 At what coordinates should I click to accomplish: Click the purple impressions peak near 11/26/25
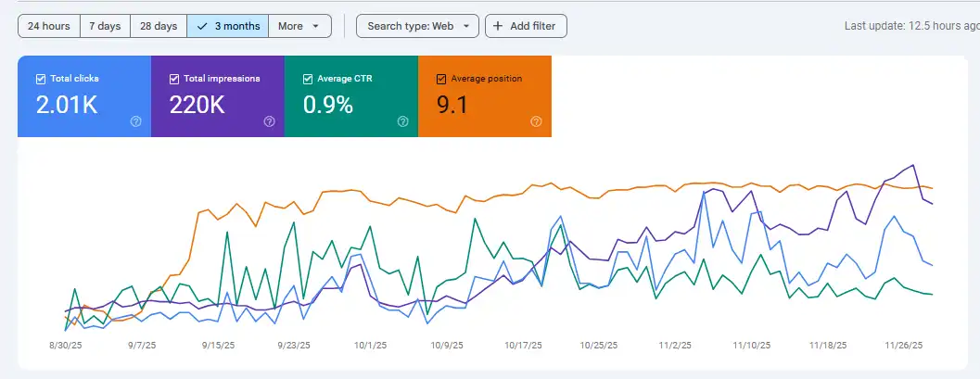pos(914,166)
